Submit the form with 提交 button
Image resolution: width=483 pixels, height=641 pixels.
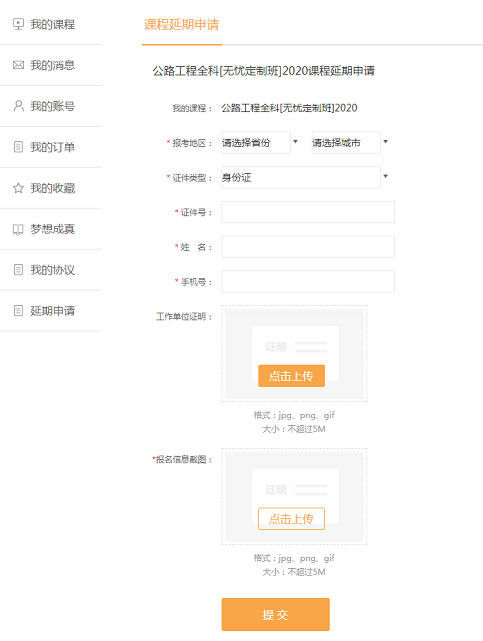click(x=276, y=614)
